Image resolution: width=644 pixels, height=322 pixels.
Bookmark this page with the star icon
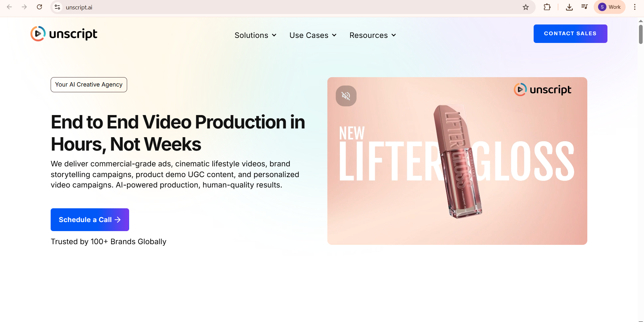[x=526, y=7]
